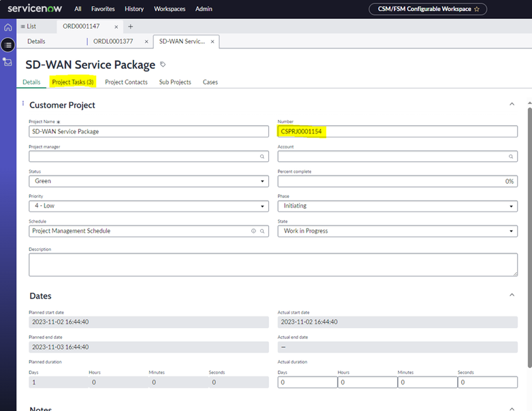
Task: Open section options dots beside Customer Project
Action: point(22,103)
